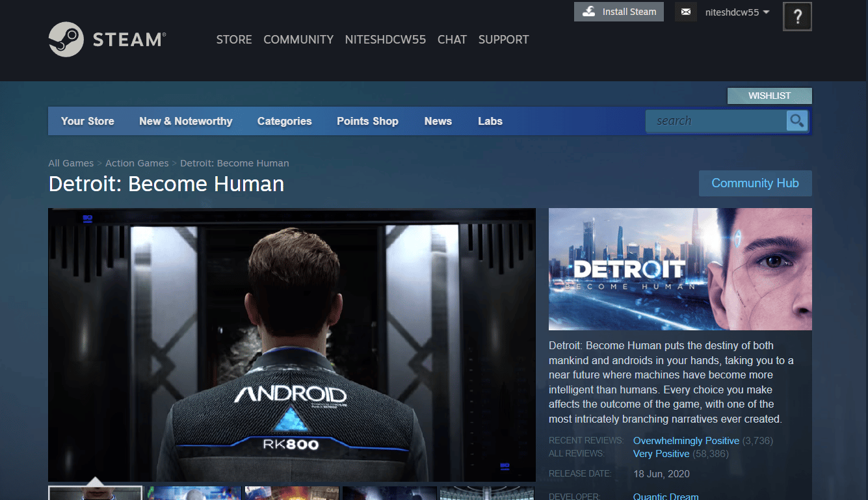Viewport: 868px width, 500px height.
Task: Open SUPPORT from top navigation
Action: [503, 40]
